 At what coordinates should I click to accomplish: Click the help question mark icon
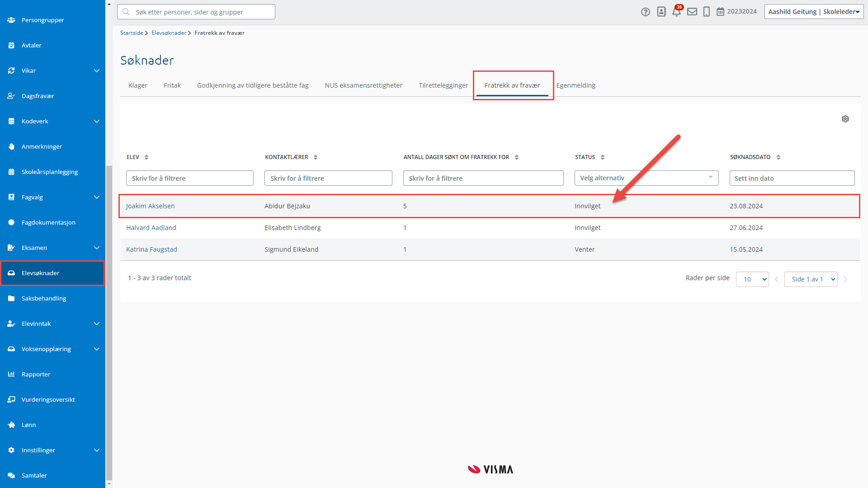pyautogui.click(x=645, y=12)
